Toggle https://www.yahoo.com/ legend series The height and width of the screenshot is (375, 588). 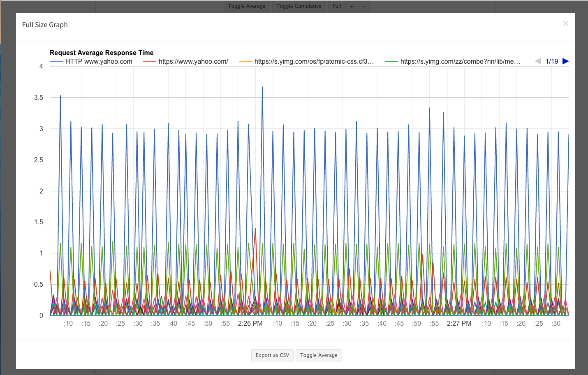(x=193, y=61)
